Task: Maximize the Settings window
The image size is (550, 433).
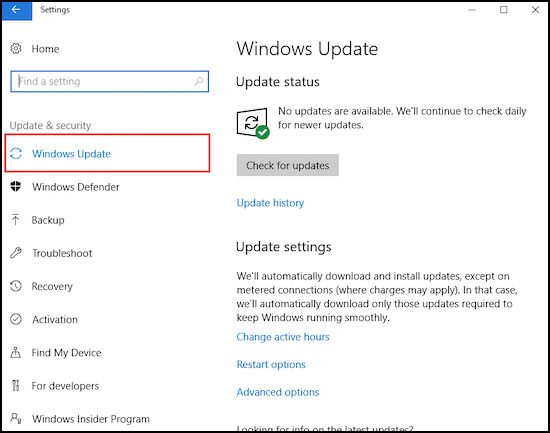Action: 504,10
